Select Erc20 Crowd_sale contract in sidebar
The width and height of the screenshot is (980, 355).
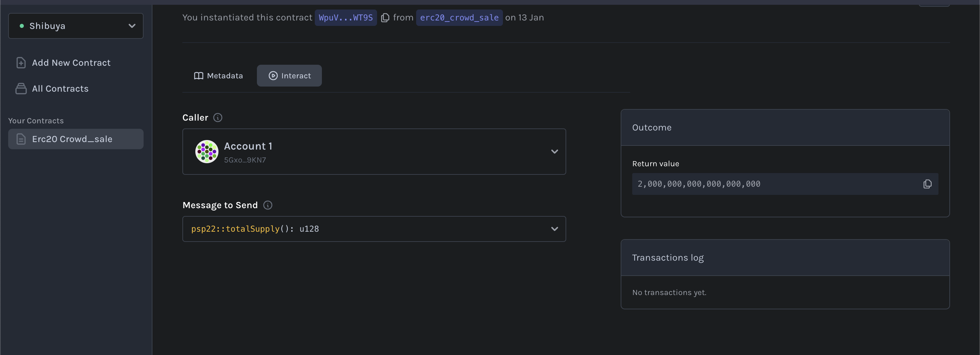pos(76,139)
